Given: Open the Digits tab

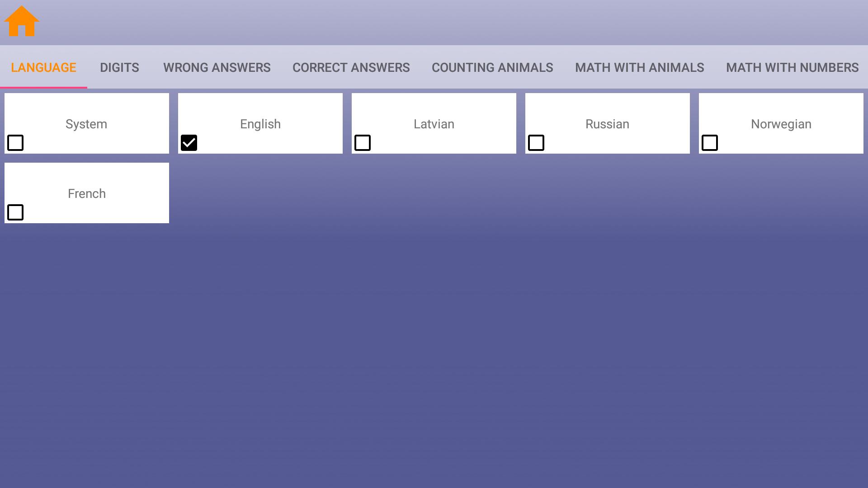Looking at the screenshot, I should (x=119, y=67).
